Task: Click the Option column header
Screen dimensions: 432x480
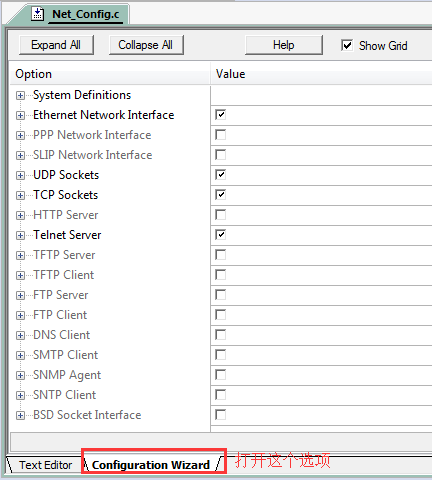Action: pyautogui.click(x=109, y=74)
